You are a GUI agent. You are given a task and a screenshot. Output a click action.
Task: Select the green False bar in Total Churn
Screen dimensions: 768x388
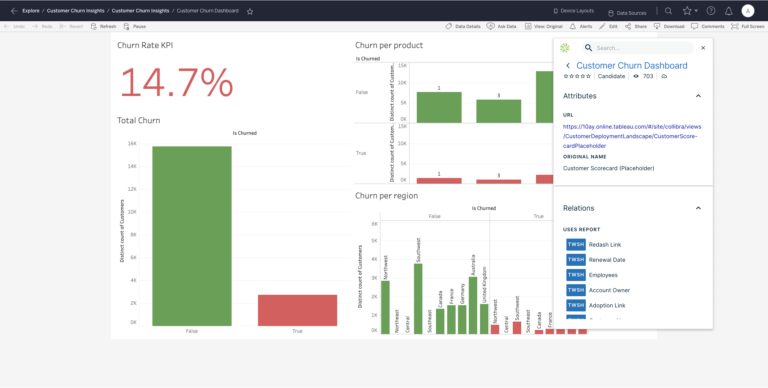tap(192, 236)
